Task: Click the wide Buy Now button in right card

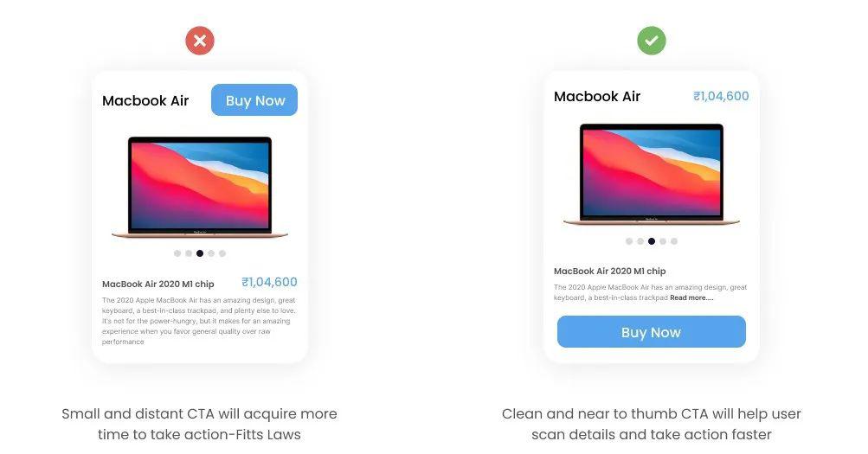Action: click(651, 332)
